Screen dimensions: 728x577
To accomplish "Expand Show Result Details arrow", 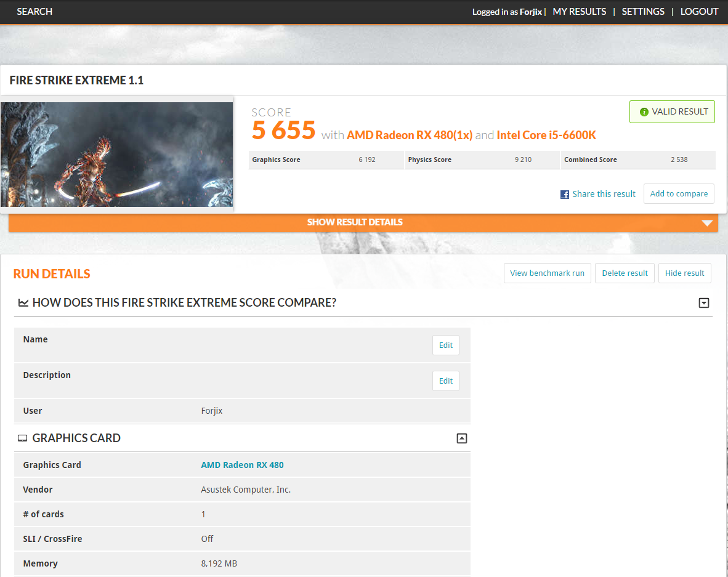I will [707, 223].
